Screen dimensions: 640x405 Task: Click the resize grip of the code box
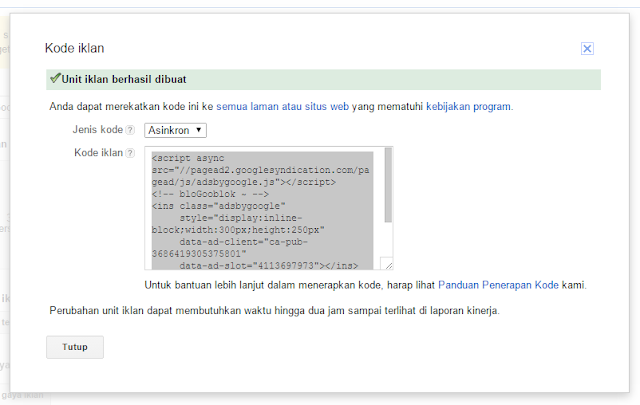[387, 264]
